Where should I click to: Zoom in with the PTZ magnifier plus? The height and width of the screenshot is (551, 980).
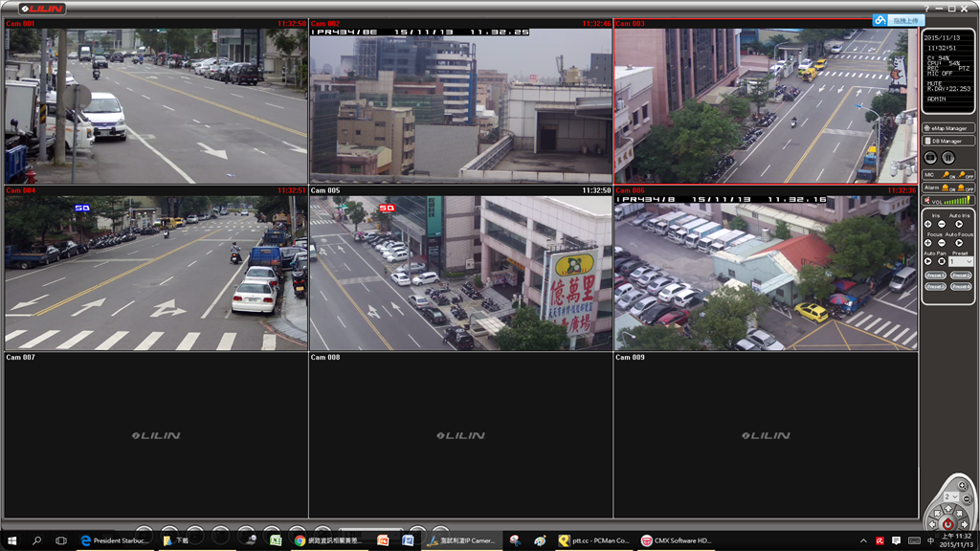[x=963, y=485]
